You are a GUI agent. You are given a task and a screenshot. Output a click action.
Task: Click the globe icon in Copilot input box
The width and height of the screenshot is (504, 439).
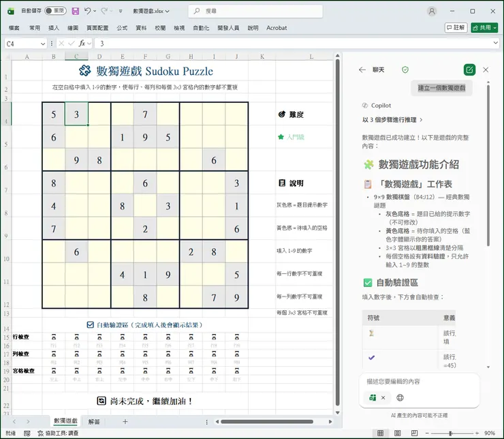click(400, 398)
